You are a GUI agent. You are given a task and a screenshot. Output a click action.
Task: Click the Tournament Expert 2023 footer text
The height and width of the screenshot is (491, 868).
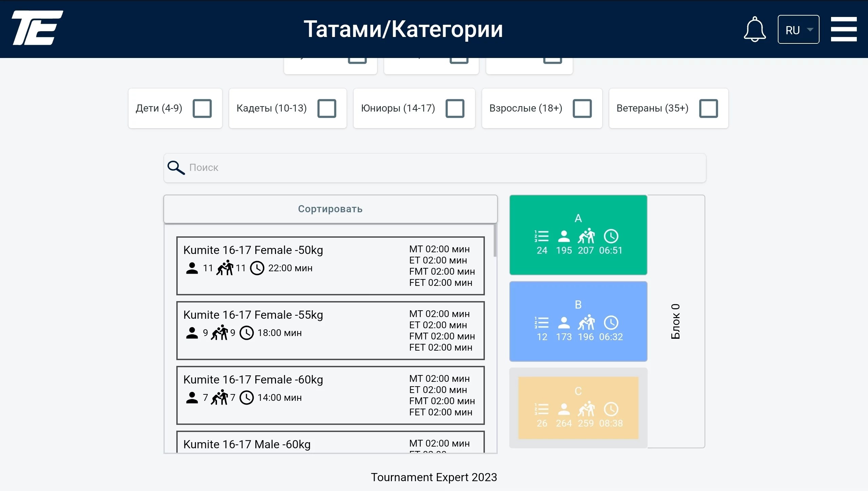pyautogui.click(x=434, y=477)
